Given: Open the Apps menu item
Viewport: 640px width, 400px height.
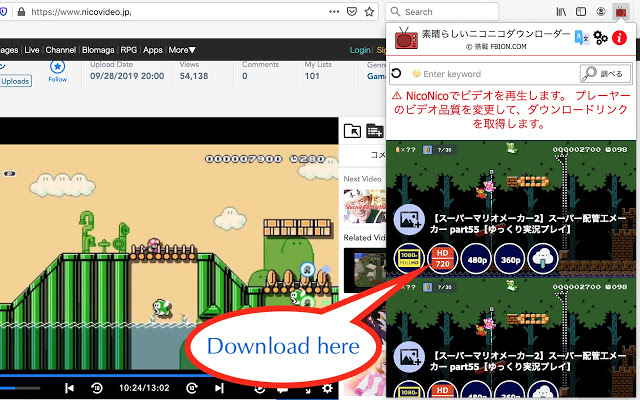Looking at the screenshot, I should [x=153, y=50].
